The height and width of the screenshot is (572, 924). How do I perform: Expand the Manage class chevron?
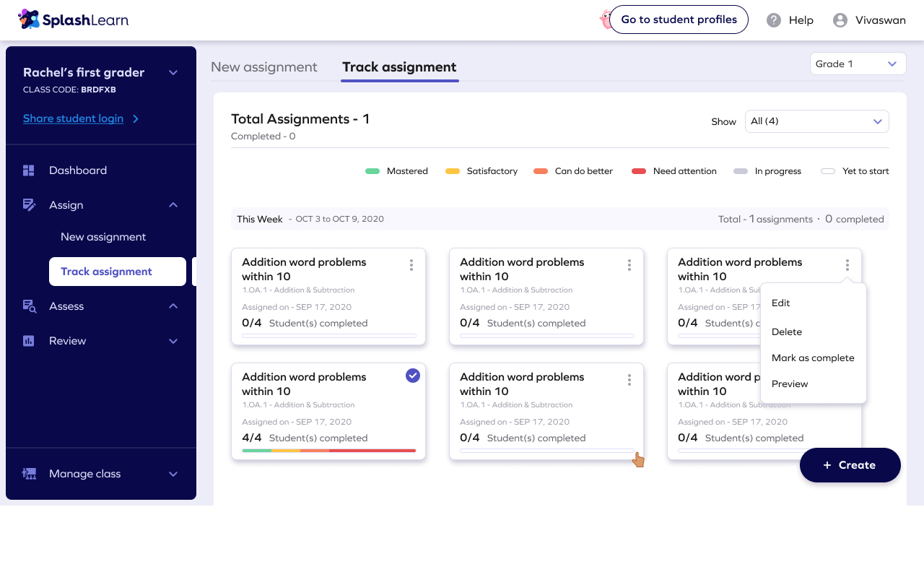(173, 474)
